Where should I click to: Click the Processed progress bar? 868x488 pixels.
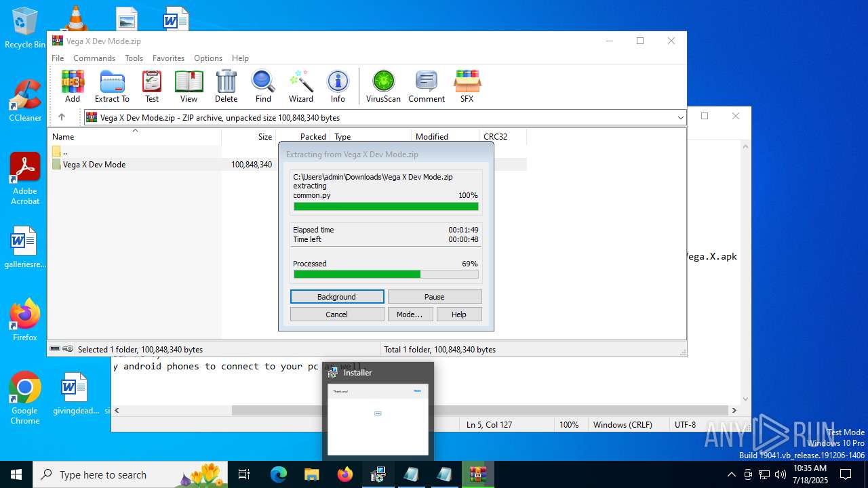pyautogui.click(x=386, y=274)
